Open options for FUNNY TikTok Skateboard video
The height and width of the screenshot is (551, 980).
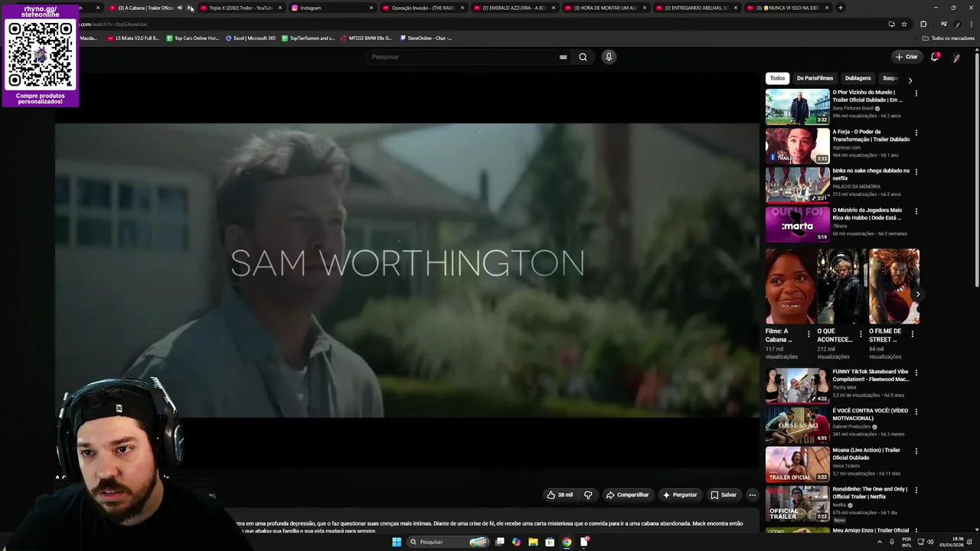(x=916, y=373)
